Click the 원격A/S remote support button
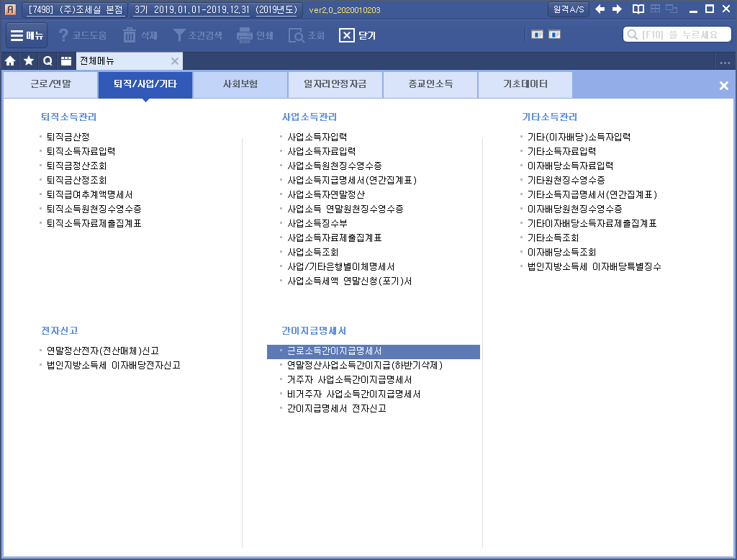 [x=569, y=9]
